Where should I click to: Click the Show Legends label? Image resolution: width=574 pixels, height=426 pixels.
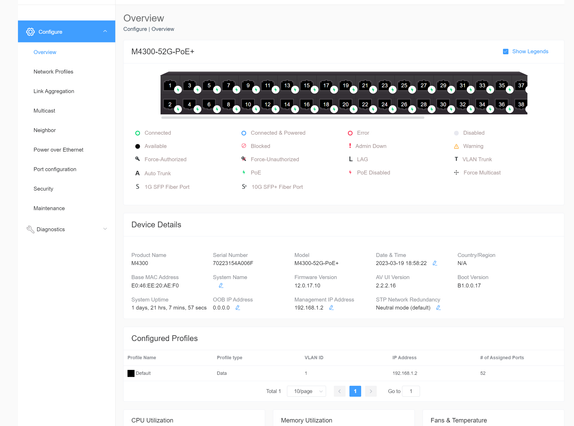530,52
